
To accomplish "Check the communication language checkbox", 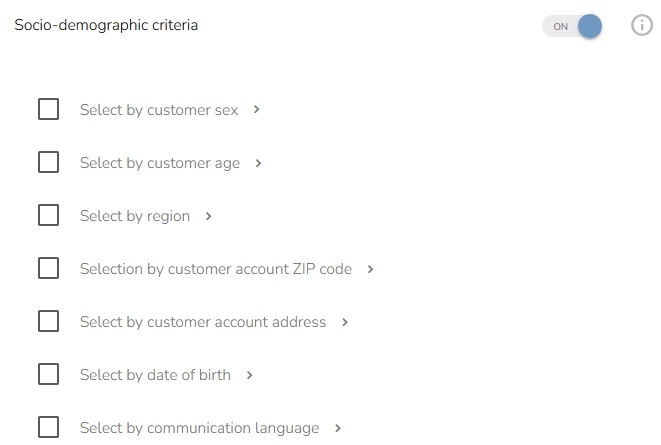I will [48, 427].
